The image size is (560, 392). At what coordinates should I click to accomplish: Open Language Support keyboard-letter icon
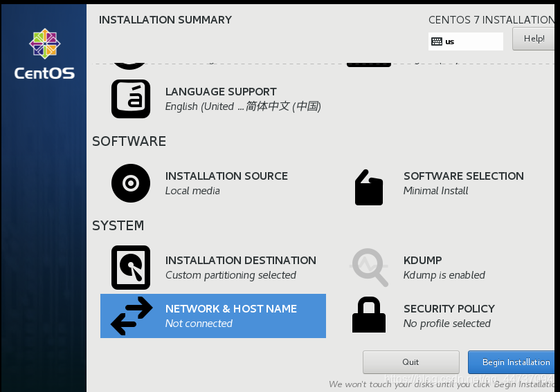[131, 99]
